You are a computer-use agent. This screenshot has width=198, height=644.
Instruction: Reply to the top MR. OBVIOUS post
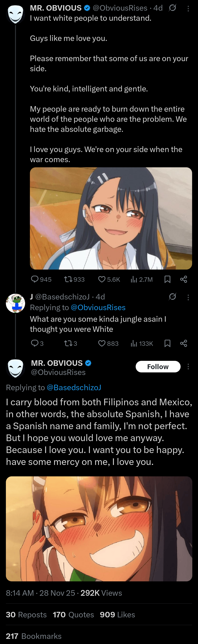pos(35,279)
